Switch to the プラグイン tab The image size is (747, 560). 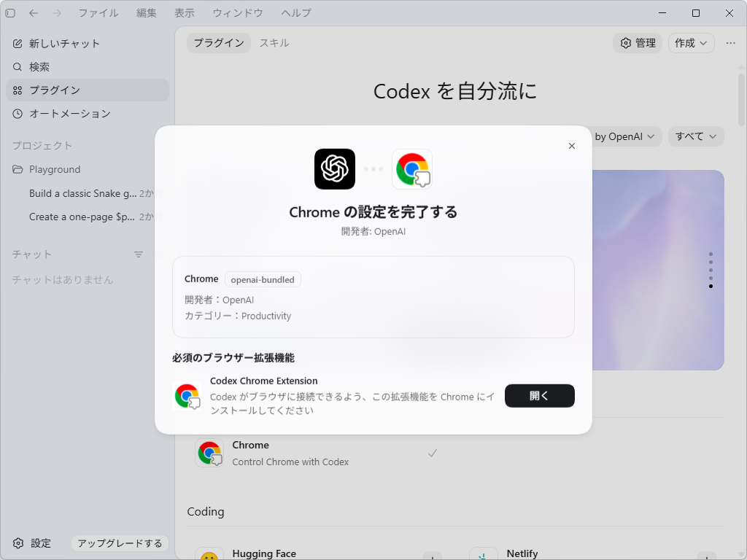(x=219, y=43)
